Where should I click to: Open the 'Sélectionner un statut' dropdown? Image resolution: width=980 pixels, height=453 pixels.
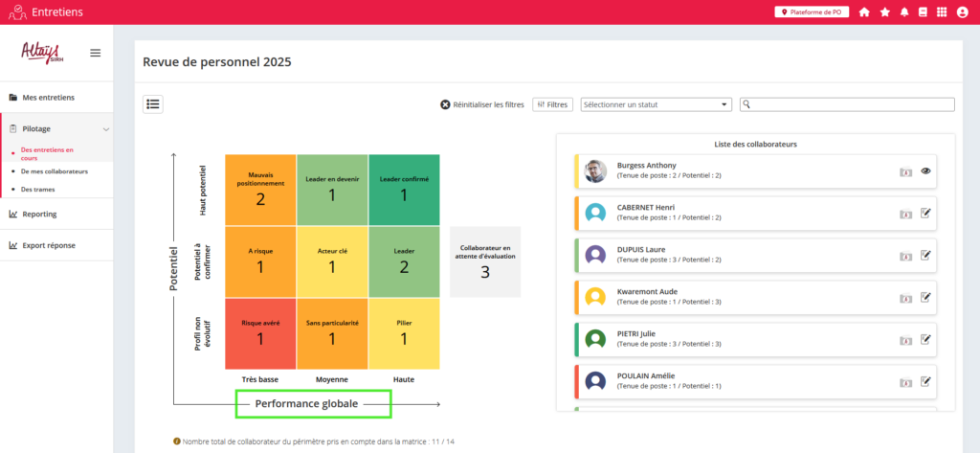click(656, 104)
